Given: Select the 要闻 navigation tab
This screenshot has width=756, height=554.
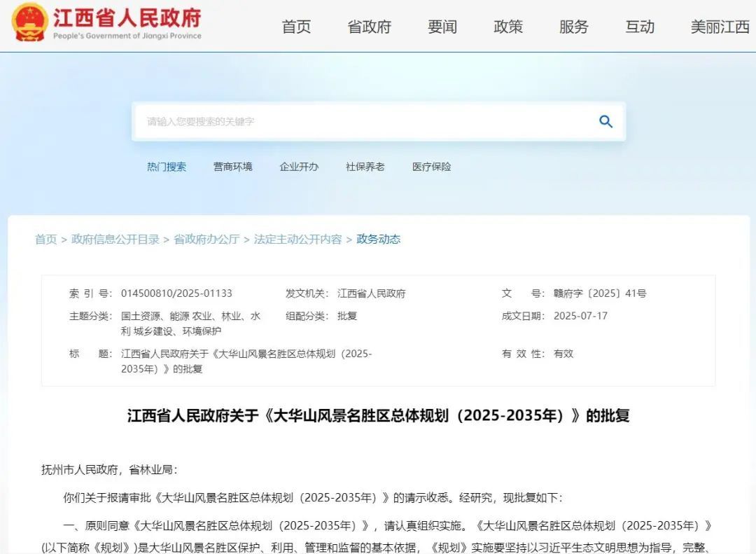Looking at the screenshot, I should (441, 26).
